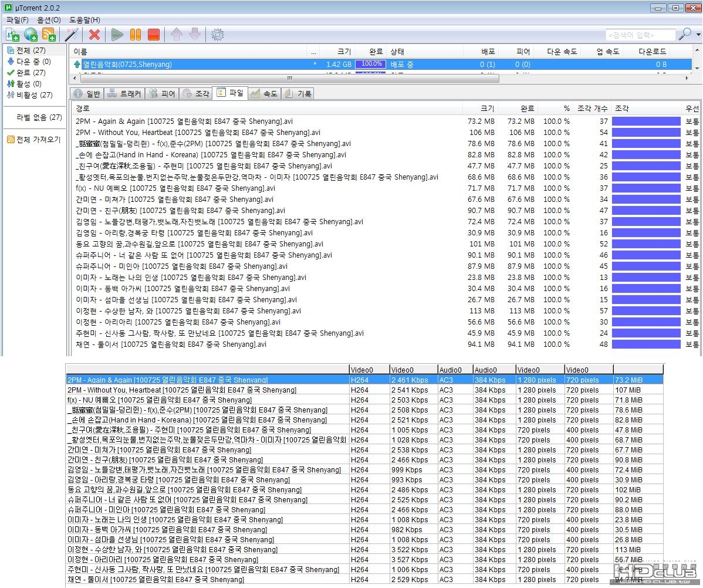Click Add Torrent from URL globe icon
Screen dimensions: 703x588
tap(31, 35)
